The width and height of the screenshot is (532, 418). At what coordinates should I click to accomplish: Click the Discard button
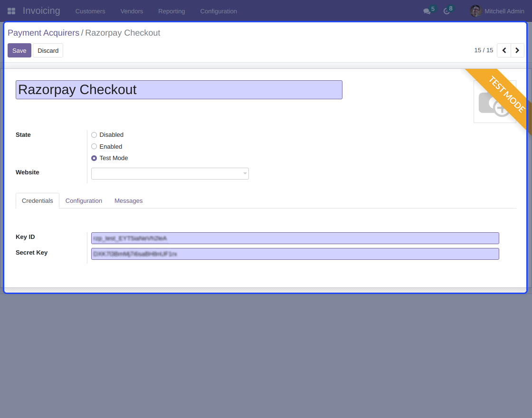tap(48, 50)
